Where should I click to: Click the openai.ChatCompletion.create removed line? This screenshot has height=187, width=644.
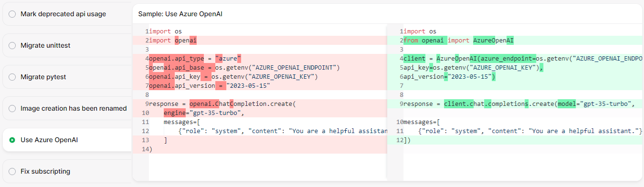pyautogui.click(x=260, y=104)
